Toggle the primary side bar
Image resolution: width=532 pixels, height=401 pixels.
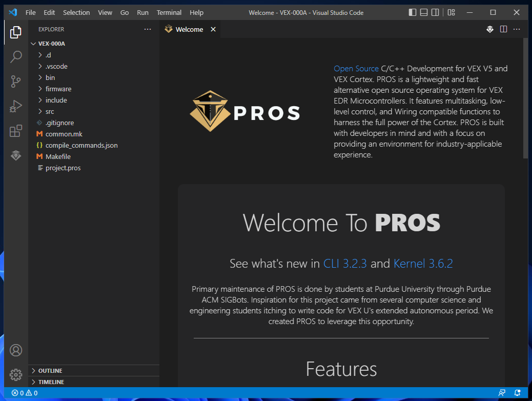(x=412, y=12)
